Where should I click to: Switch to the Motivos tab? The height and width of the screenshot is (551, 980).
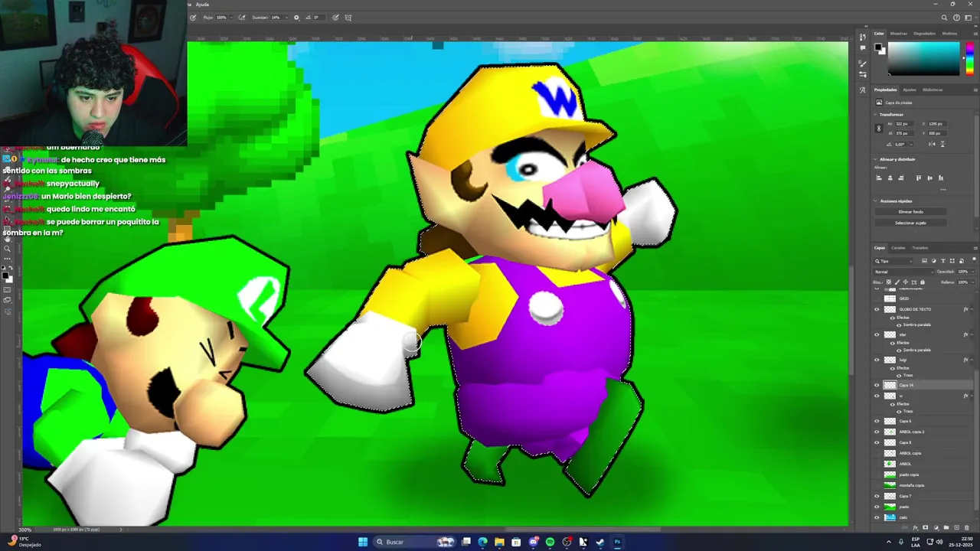click(x=949, y=34)
